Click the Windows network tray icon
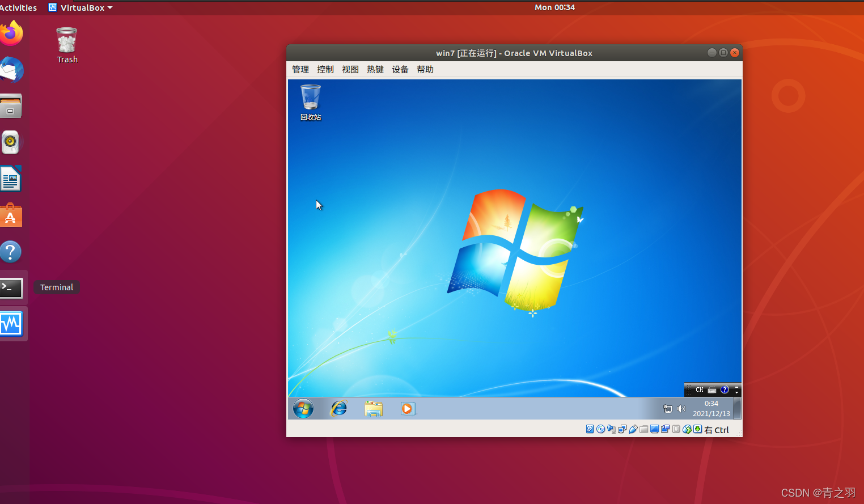 point(668,409)
